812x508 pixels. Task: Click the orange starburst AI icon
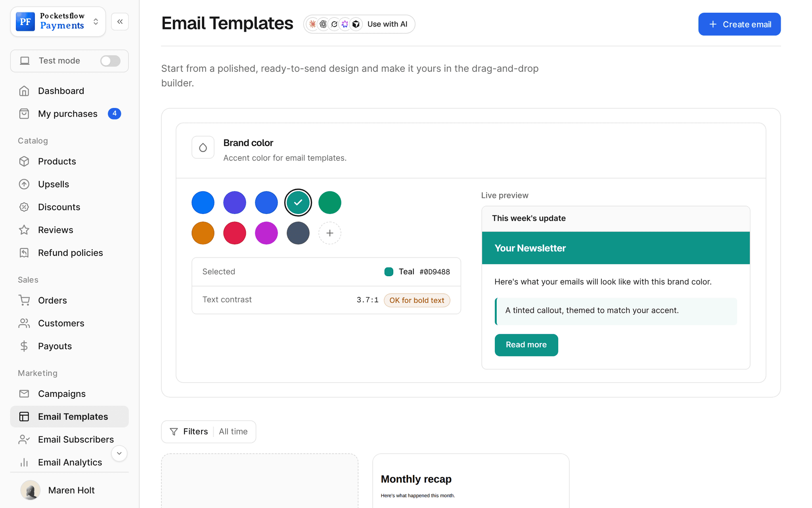point(312,24)
